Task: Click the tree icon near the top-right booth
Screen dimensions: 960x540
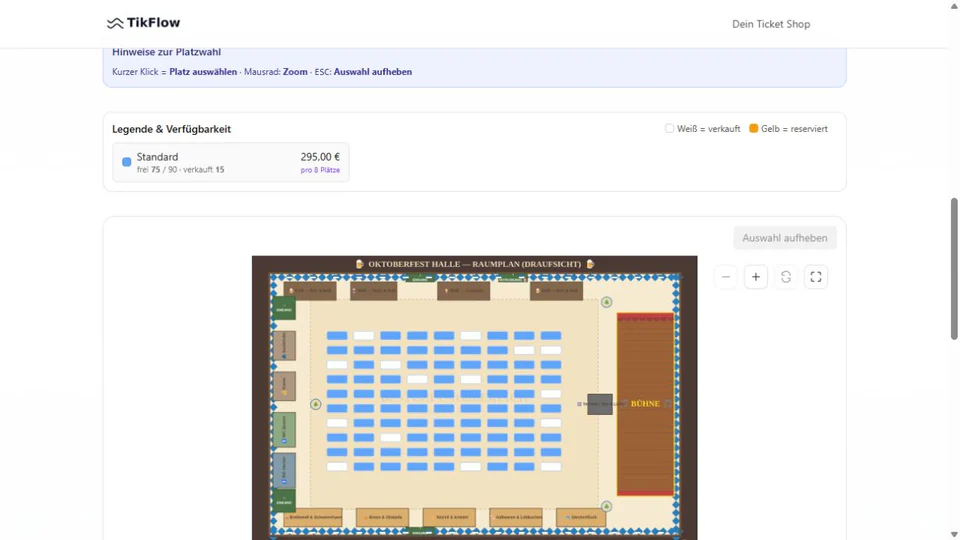Action: [x=606, y=302]
